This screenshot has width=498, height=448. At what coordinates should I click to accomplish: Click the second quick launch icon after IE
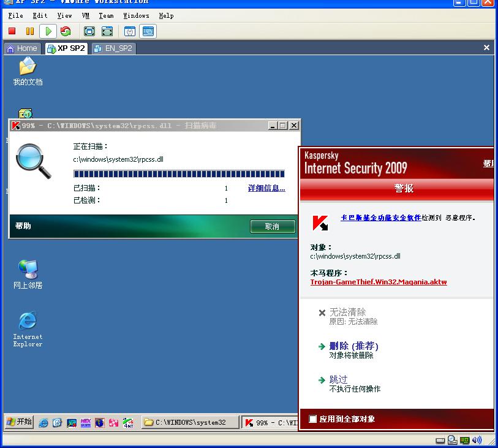(57, 423)
